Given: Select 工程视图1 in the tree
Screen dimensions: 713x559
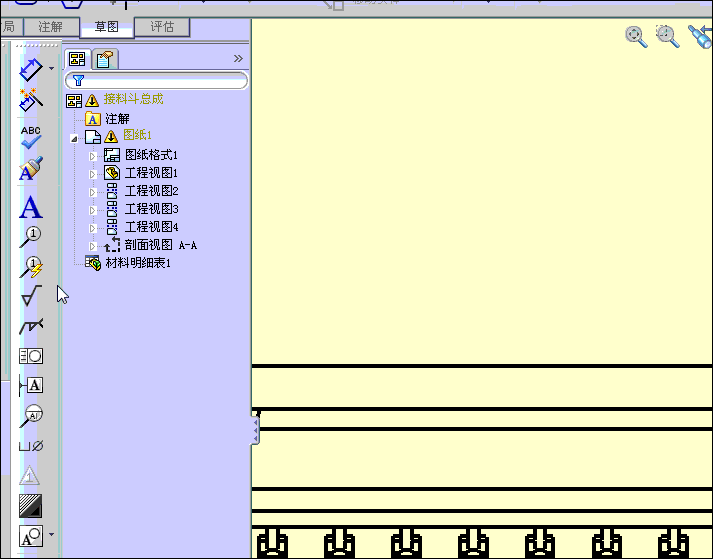Looking at the screenshot, I should [151, 173].
